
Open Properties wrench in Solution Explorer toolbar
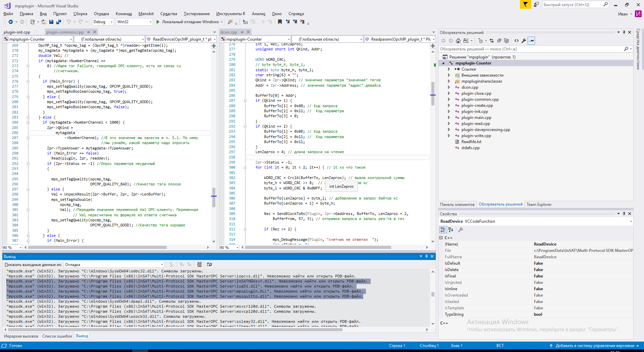pos(524,41)
